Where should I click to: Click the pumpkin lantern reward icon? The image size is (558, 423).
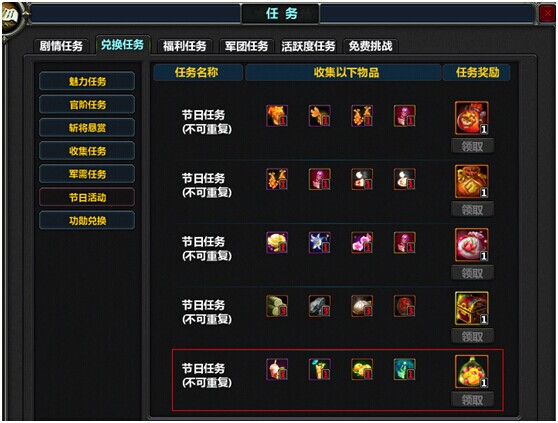point(472,118)
